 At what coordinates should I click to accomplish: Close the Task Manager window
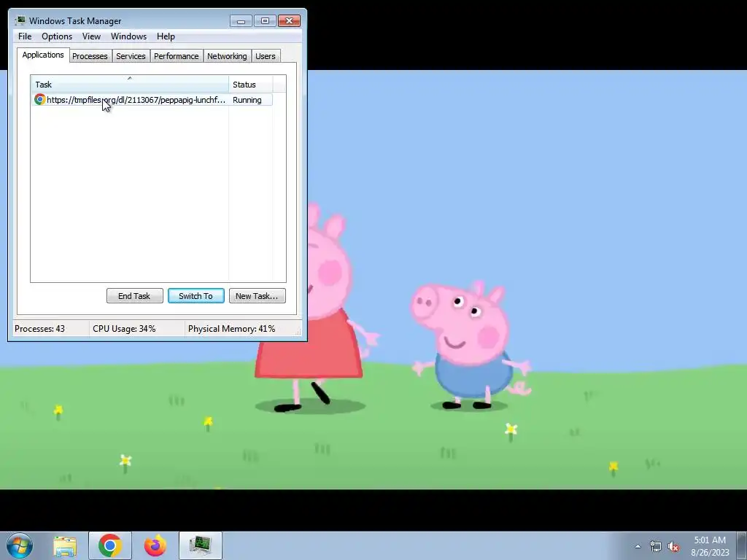(289, 21)
